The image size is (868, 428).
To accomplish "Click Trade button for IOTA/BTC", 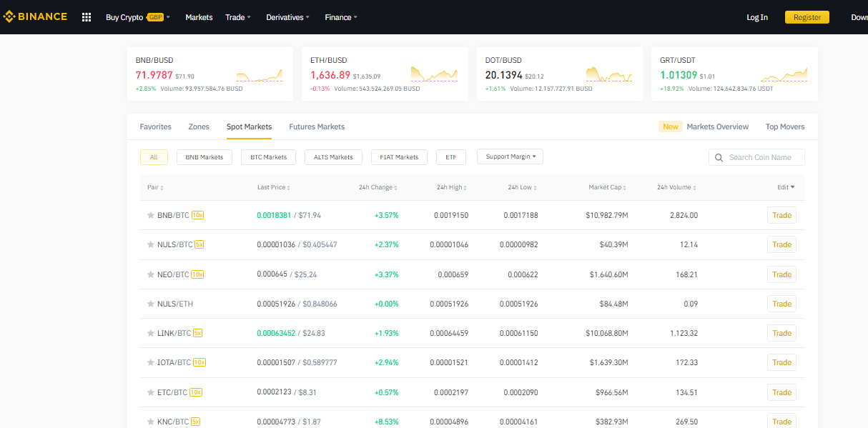I will pyautogui.click(x=781, y=363).
